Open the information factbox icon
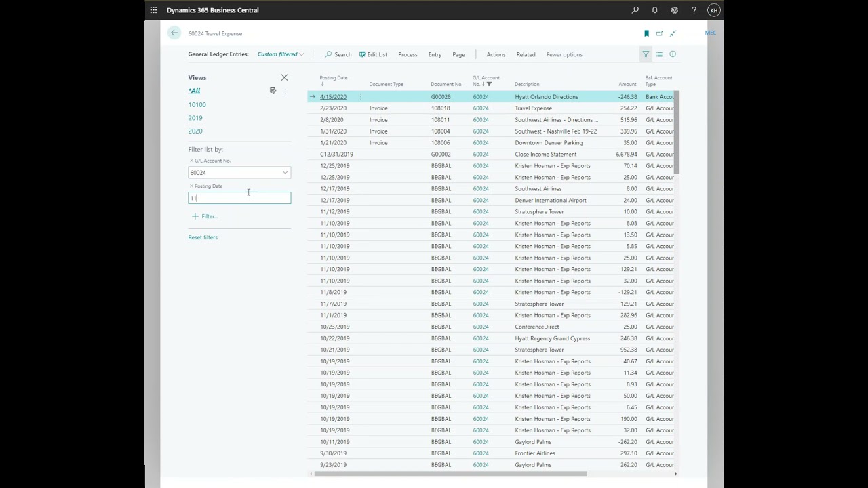 673,54
